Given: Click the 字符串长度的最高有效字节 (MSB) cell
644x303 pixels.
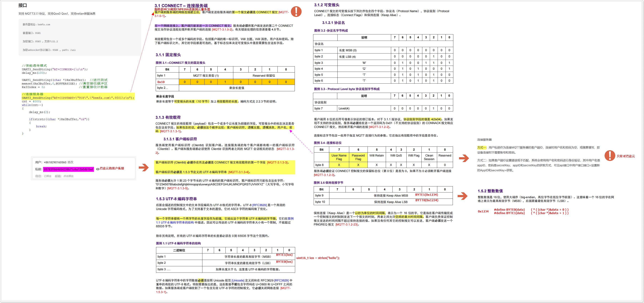Looking at the screenshot, I should pyautogui.click(x=248, y=256).
